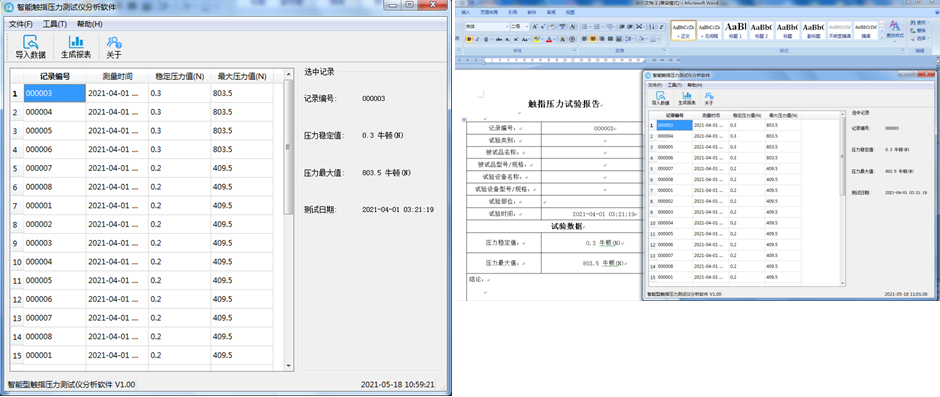Click Word's character border icon
Screen dimensions: 940x397
pyautogui.click(x=573, y=26)
